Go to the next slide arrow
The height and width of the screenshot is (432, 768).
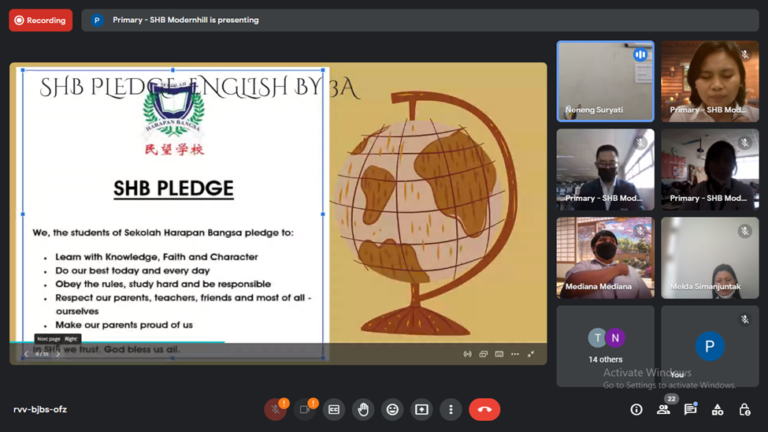coord(58,354)
